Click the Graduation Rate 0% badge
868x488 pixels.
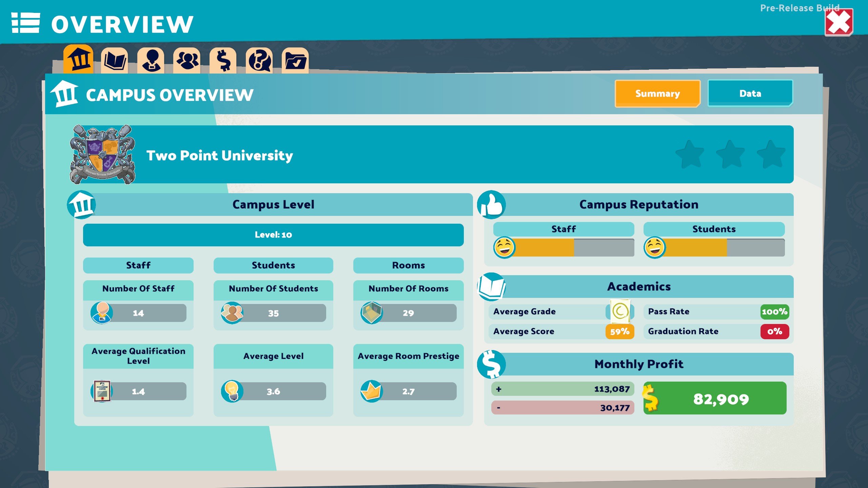775,331
